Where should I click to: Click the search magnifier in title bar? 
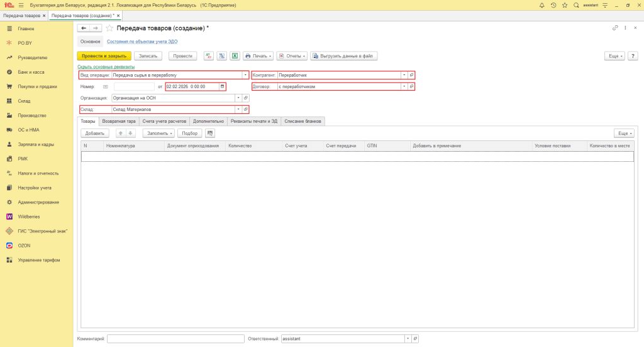click(576, 5)
